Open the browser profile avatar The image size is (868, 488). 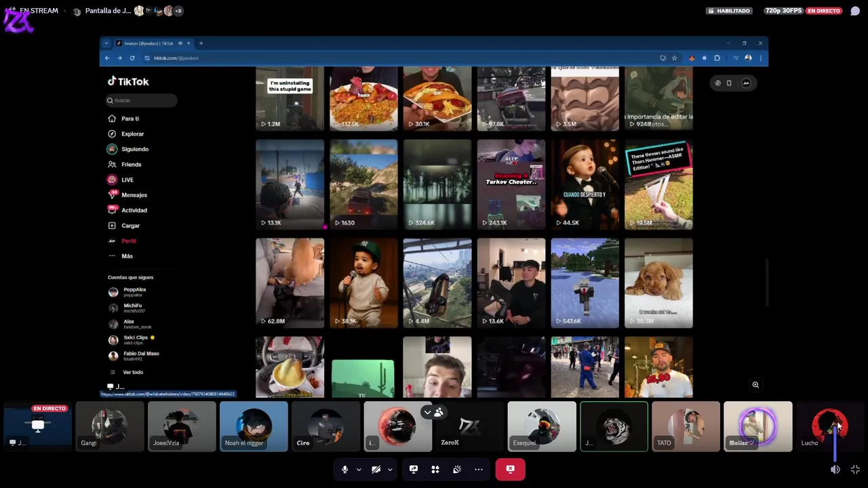pos(748,58)
